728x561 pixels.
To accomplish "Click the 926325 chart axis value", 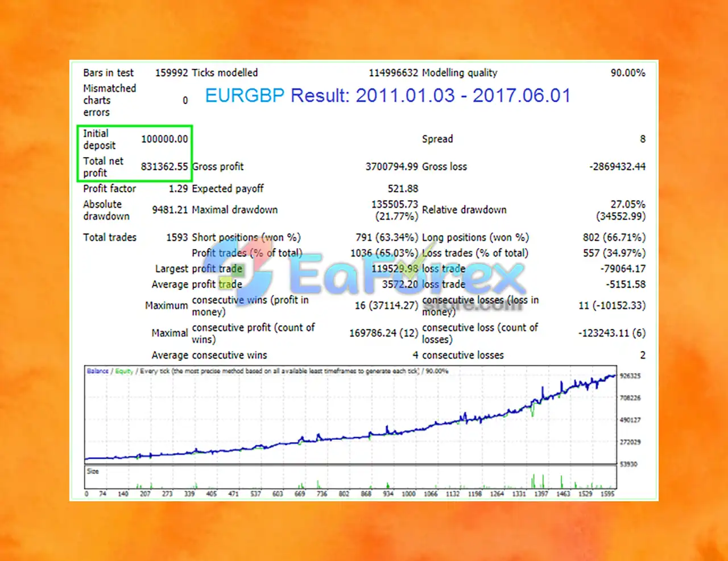I will click(x=630, y=376).
